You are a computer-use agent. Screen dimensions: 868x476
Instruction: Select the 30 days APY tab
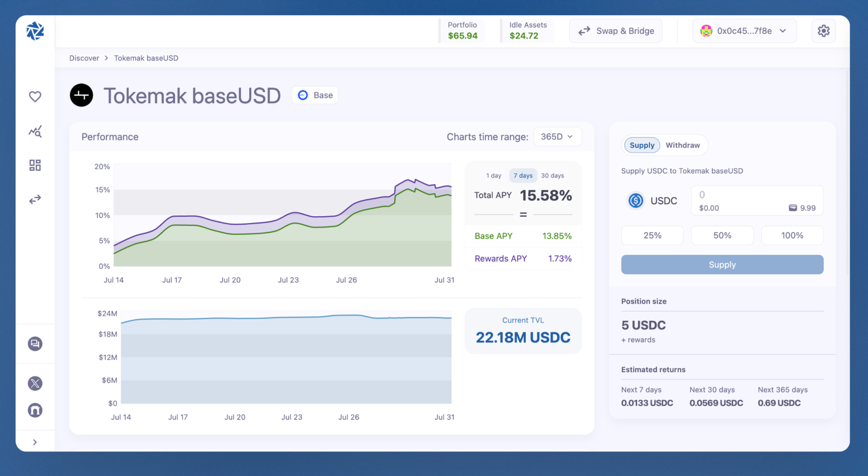pyautogui.click(x=552, y=176)
